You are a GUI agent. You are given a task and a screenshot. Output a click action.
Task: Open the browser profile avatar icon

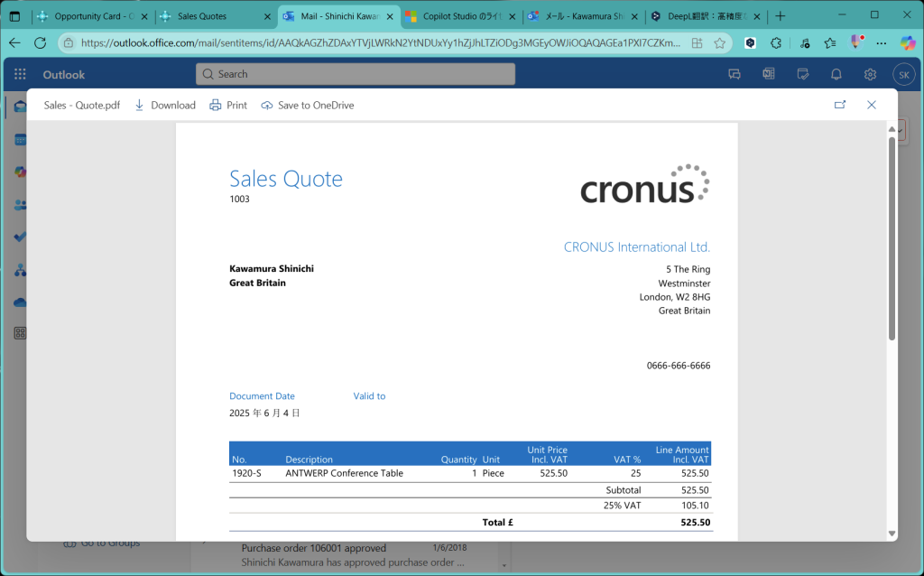(856, 42)
